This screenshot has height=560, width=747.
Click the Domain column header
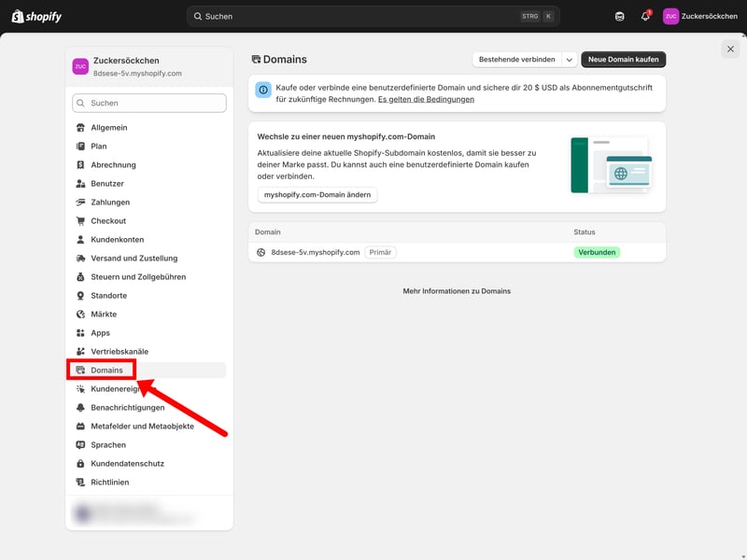268,231
